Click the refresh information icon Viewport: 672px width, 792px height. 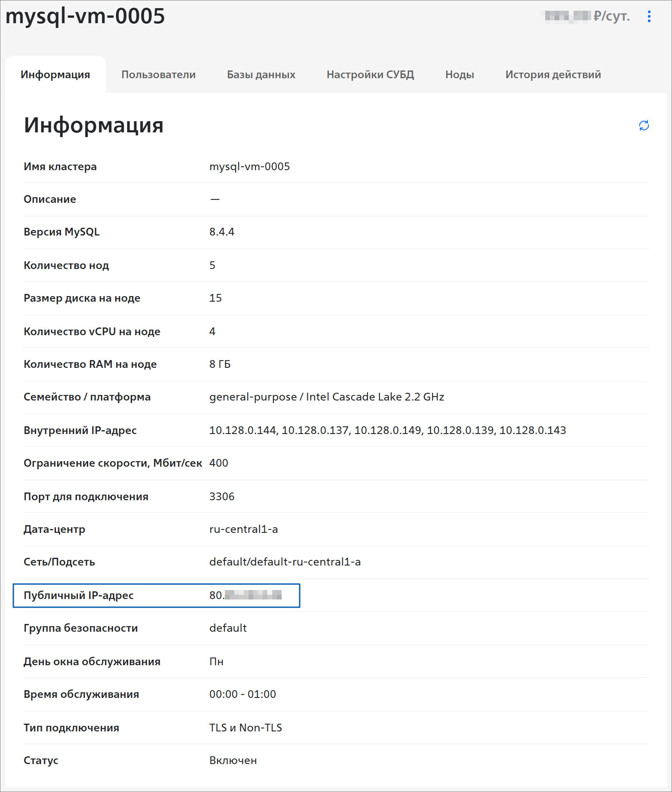[644, 125]
